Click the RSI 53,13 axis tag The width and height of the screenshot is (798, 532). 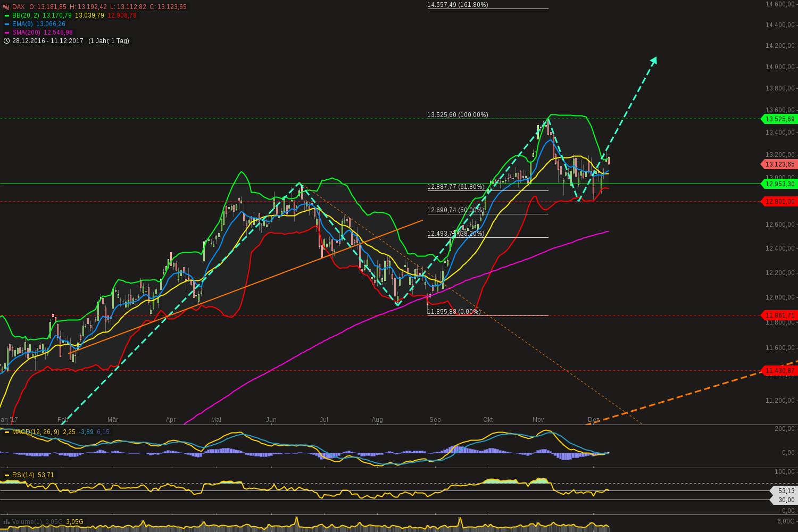[x=783, y=491]
